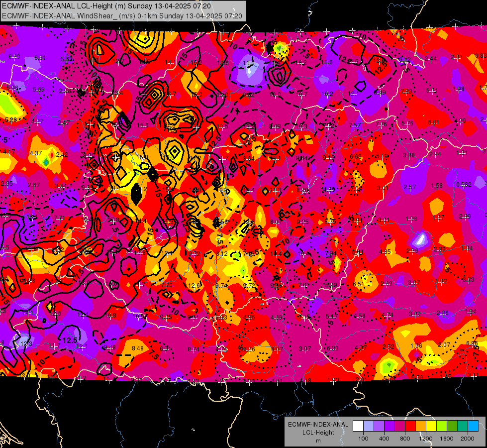Image resolution: width=487 pixels, height=448 pixels.
Task: Select the red legend color swatch
Action: (x=410, y=426)
